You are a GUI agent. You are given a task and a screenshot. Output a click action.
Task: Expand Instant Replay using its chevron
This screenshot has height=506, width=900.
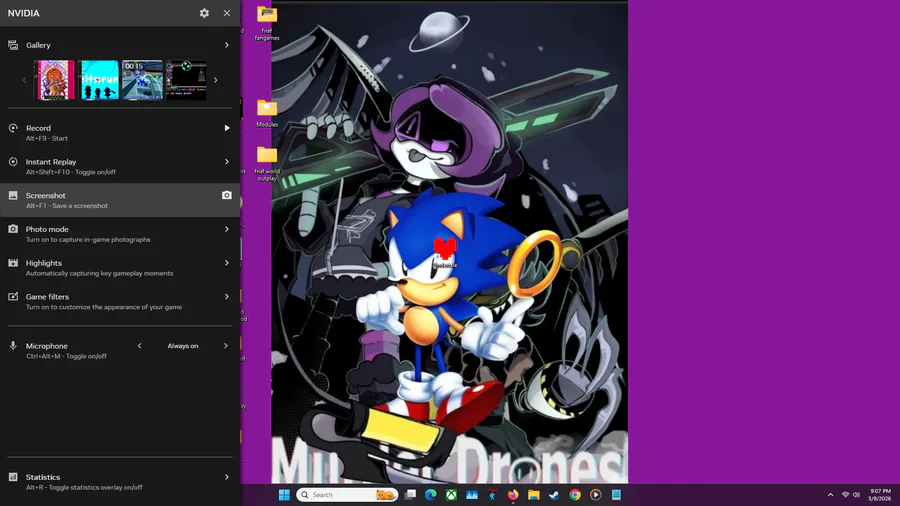[x=227, y=162]
